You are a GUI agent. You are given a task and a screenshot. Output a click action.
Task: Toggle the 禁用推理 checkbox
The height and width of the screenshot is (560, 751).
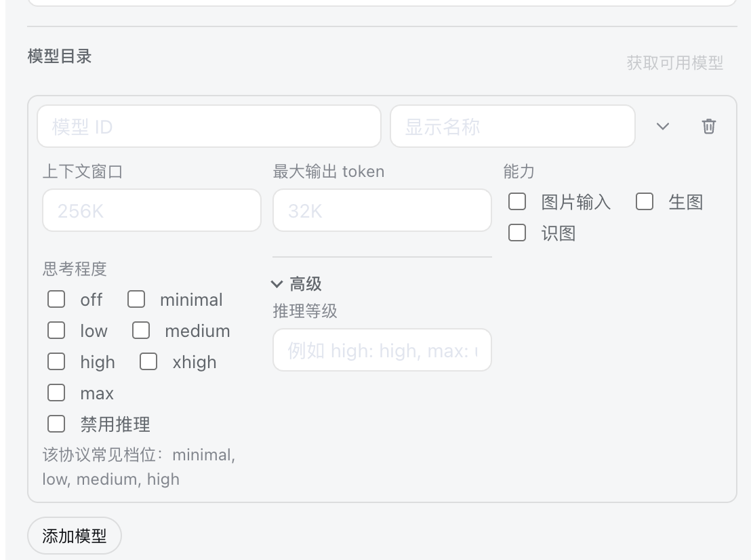point(56,424)
